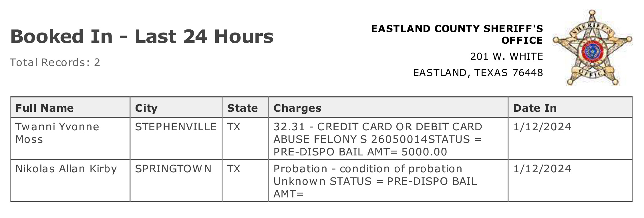Click the Date In value for Moss
The width and height of the screenshot is (644, 218).
coord(542,127)
